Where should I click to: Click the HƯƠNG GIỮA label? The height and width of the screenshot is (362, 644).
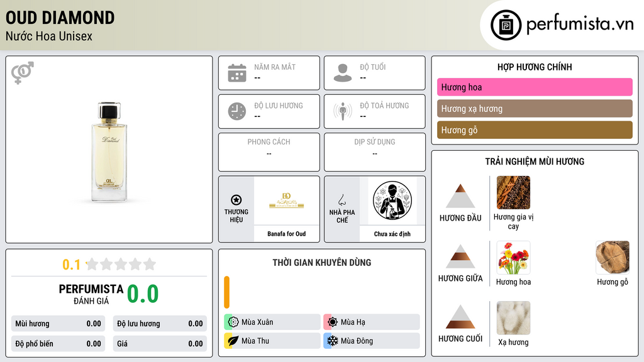click(x=460, y=278)
